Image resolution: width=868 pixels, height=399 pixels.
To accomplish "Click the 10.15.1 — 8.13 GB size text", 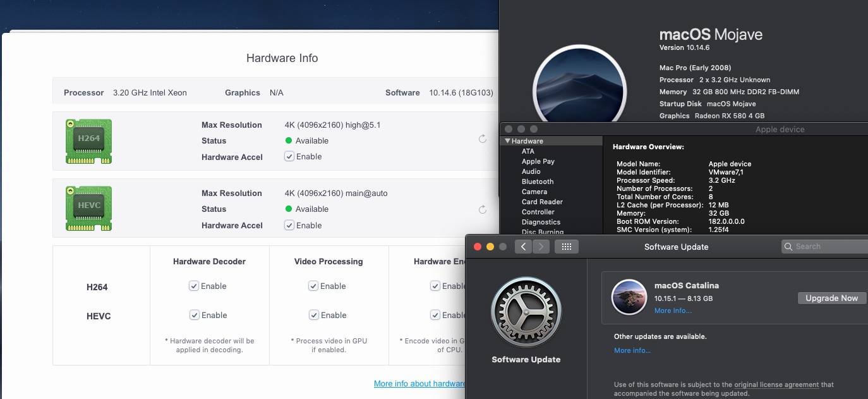I will point(684,298).
